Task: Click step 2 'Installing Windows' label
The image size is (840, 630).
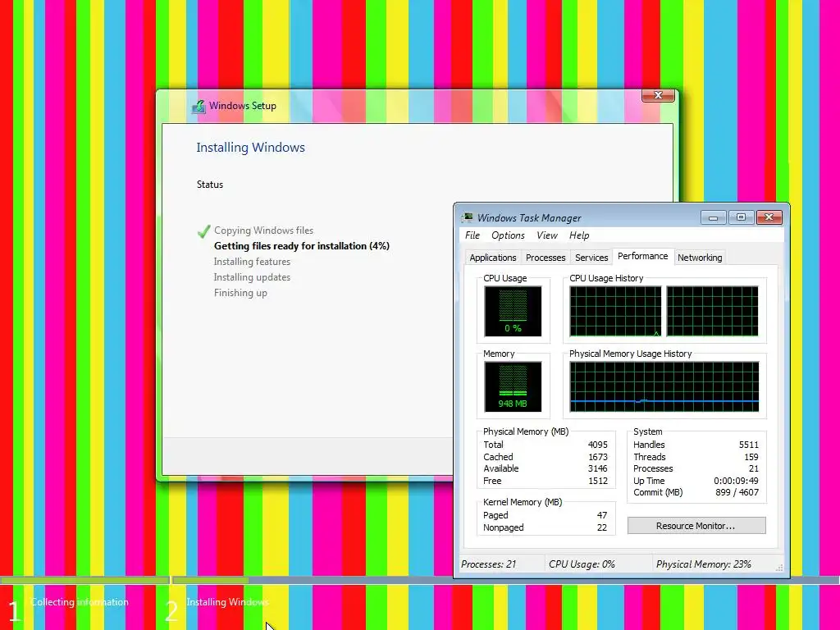Action: 228,602
